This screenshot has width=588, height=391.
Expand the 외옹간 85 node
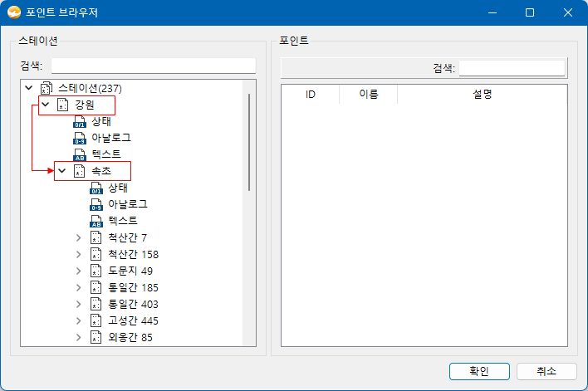pyautogui.click(x=79, y=337)
